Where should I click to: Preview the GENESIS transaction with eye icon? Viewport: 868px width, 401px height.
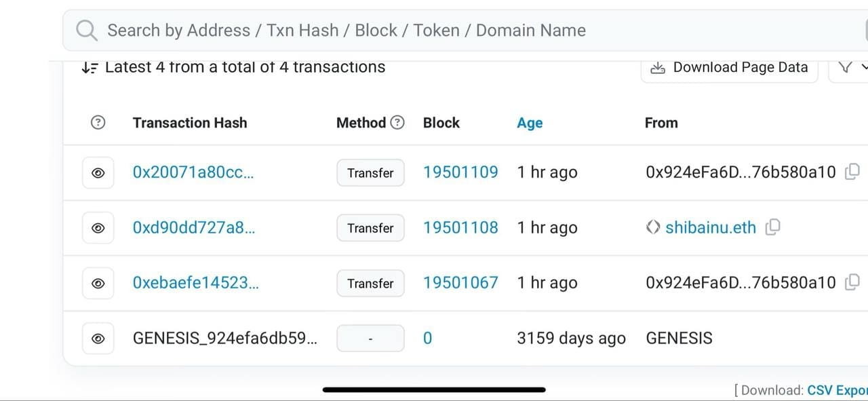(98, 338)
